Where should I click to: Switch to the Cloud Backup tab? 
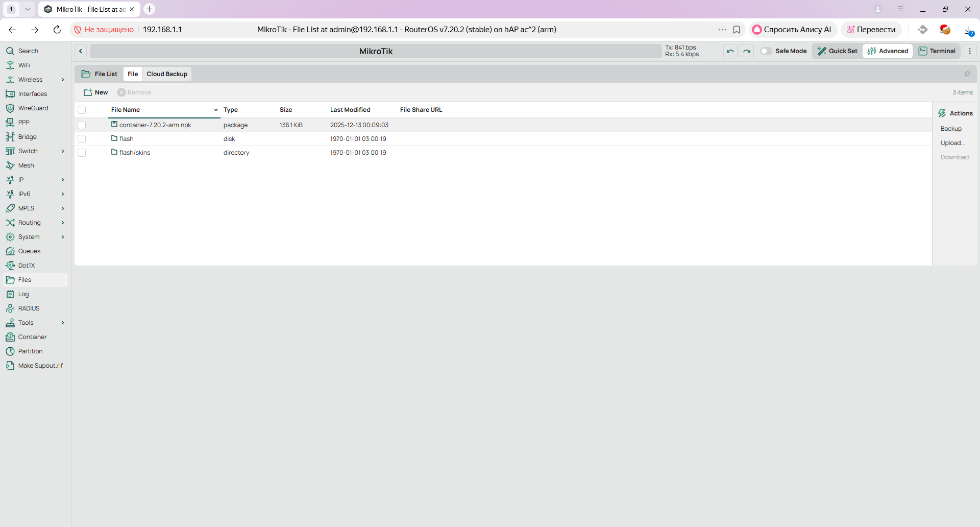point(167,74)
